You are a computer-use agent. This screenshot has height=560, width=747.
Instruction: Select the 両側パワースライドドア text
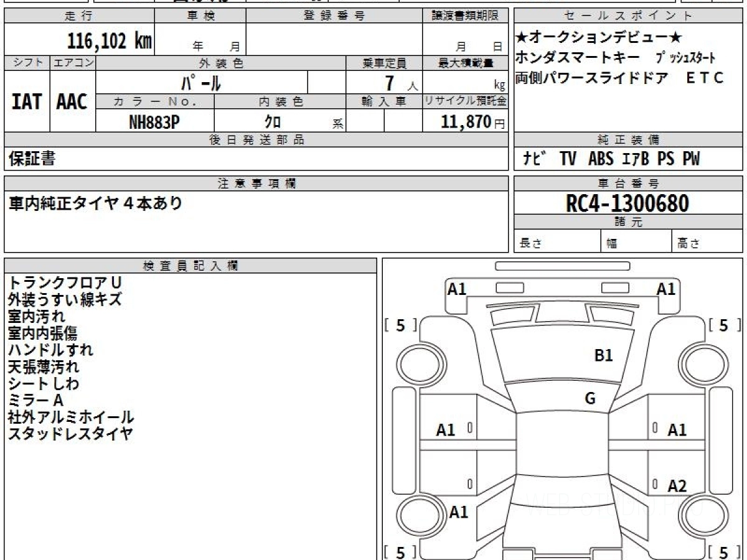point(592,78)
